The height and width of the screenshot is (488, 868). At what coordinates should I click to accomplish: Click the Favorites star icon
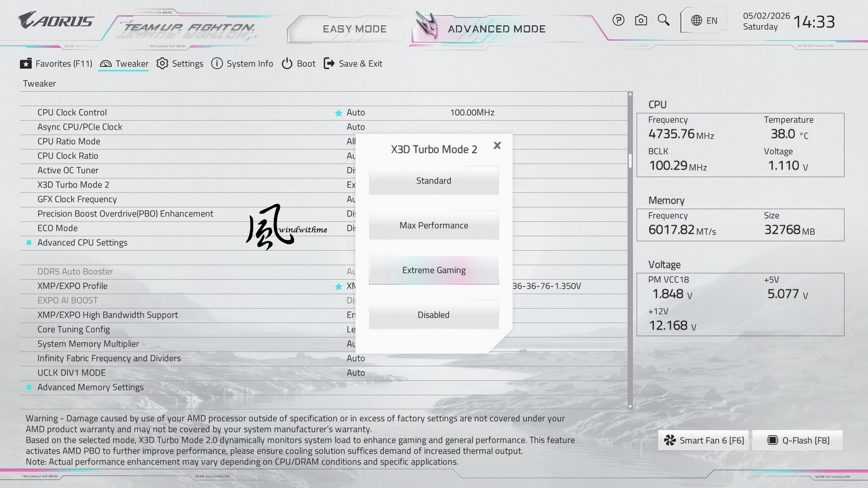pos(26,63)
